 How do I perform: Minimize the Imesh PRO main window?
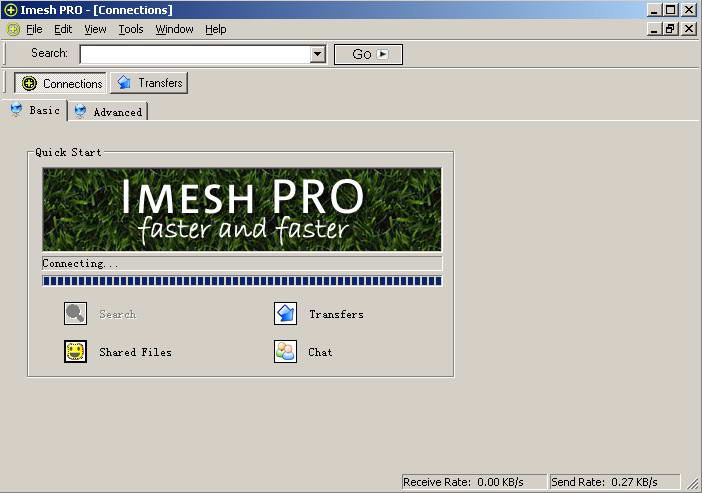coord(655,10)
